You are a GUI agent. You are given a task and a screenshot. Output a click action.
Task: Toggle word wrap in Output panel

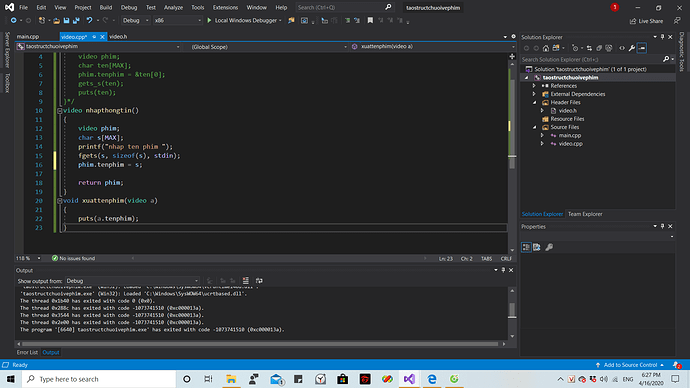click(x=259, y=281)
